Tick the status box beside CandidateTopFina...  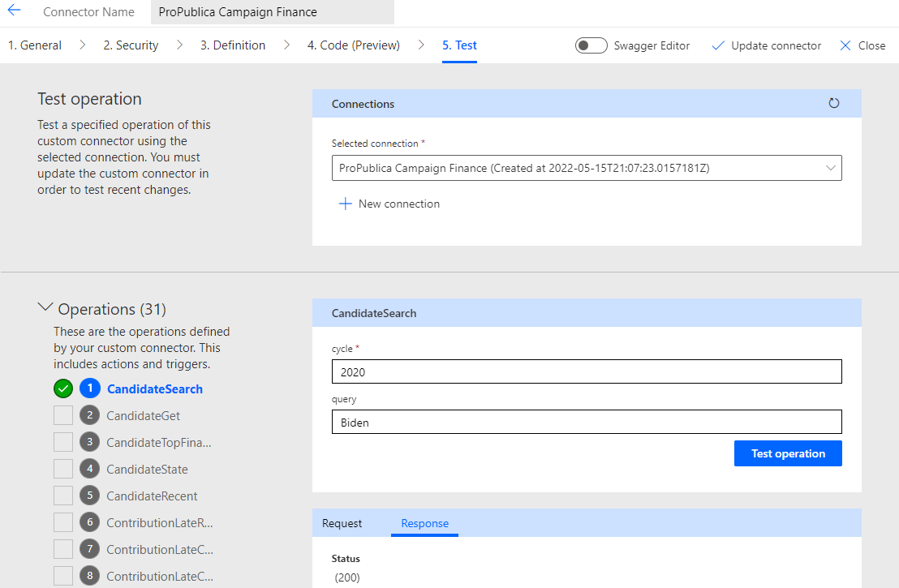pyautogui.click(x=63, y=442)
